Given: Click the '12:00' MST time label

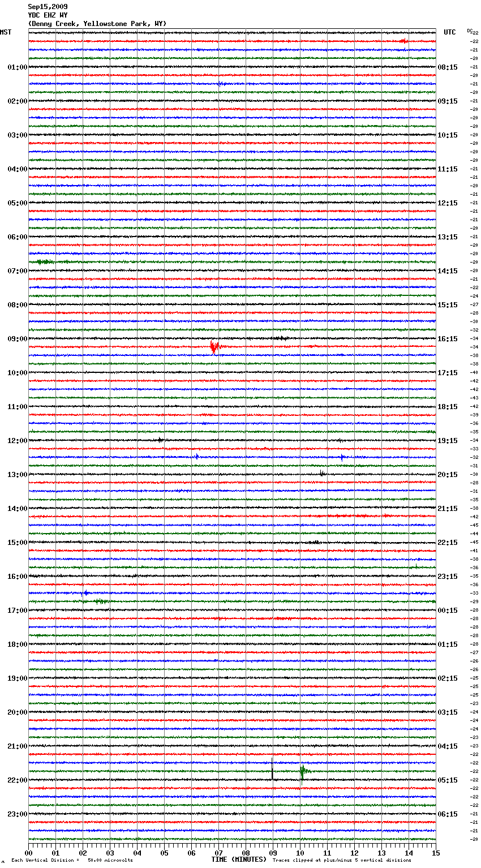Looking at the screenshot, I should tap(18, 441).
